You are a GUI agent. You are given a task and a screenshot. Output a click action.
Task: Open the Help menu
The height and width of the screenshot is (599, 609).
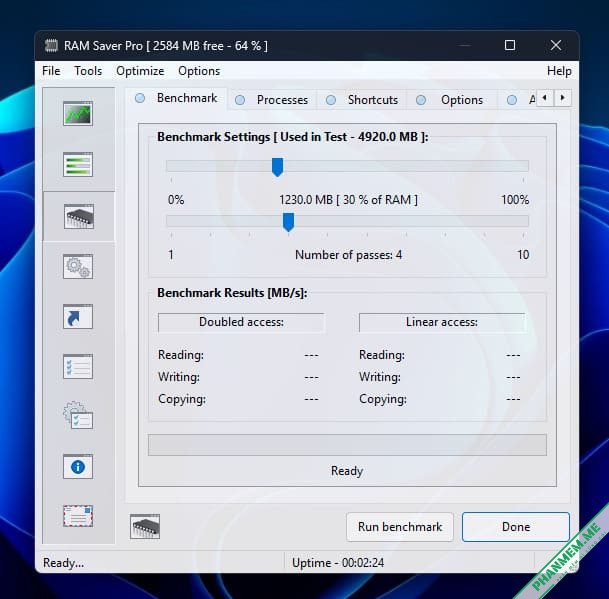click(559, 71)
